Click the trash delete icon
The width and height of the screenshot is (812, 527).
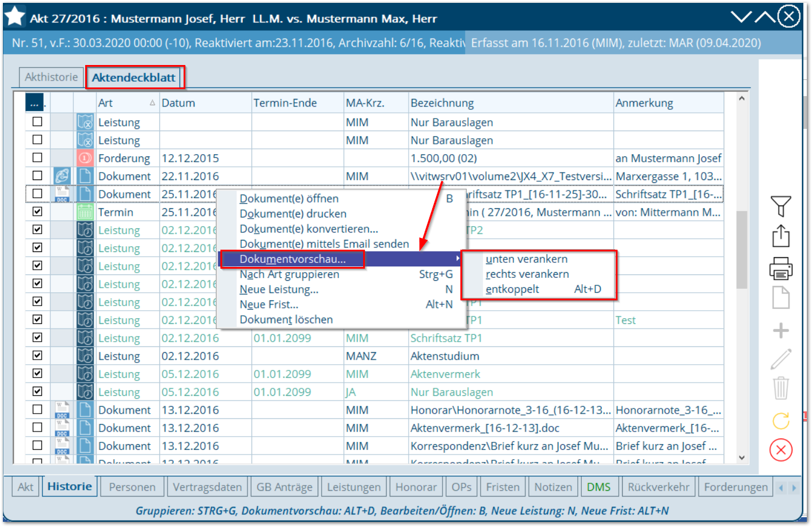(781, 388)
